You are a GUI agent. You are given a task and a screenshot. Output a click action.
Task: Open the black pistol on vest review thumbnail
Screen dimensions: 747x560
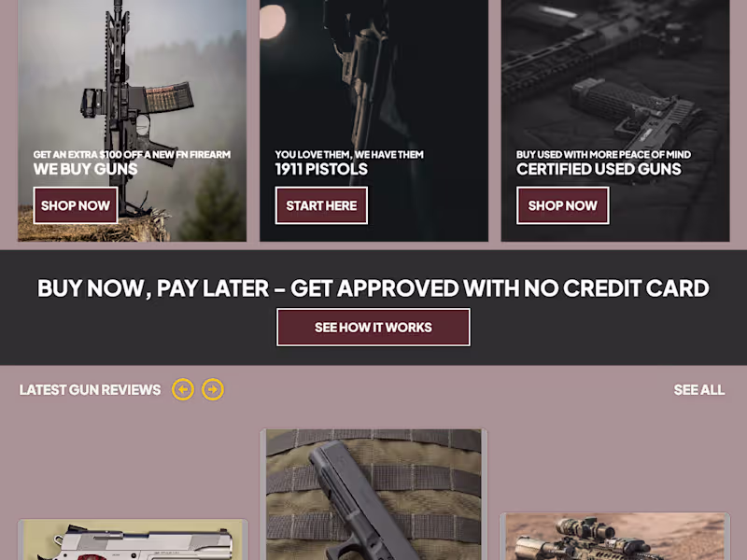pyautogui.click(x=373, y=495)
